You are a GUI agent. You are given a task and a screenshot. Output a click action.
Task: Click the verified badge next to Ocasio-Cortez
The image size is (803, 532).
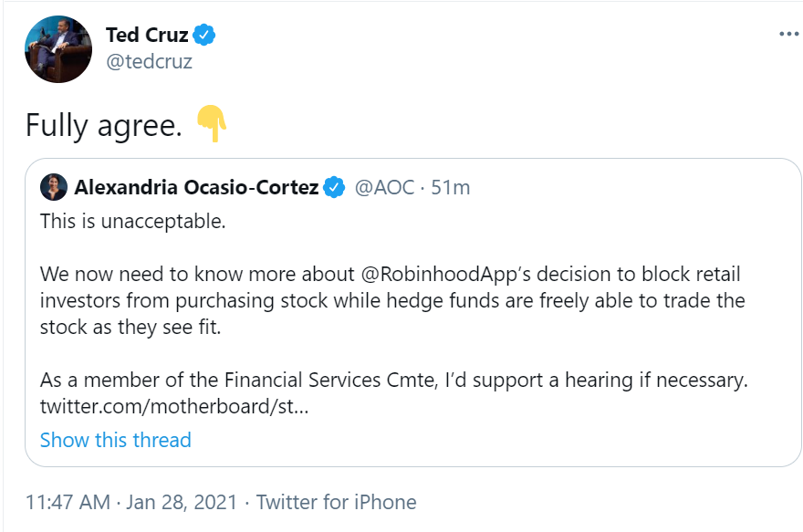coord(334,188)
